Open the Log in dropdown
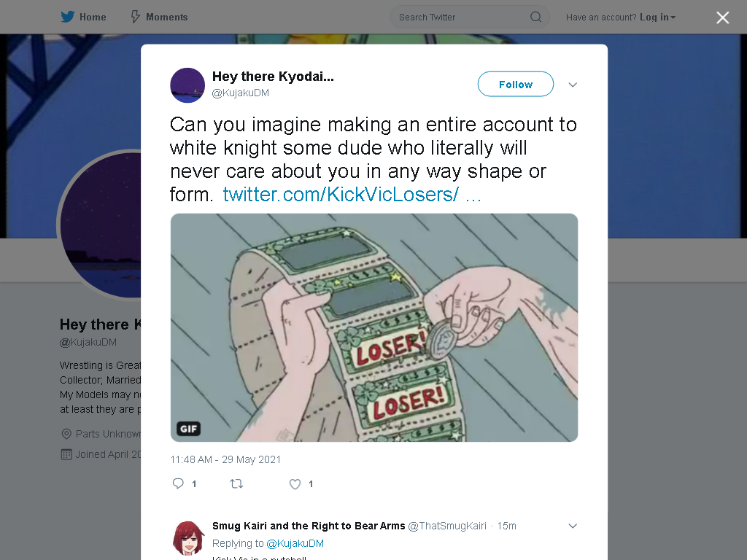Image resolution: width=747 pixels, height=560 pixels. [x=658, y=17]
